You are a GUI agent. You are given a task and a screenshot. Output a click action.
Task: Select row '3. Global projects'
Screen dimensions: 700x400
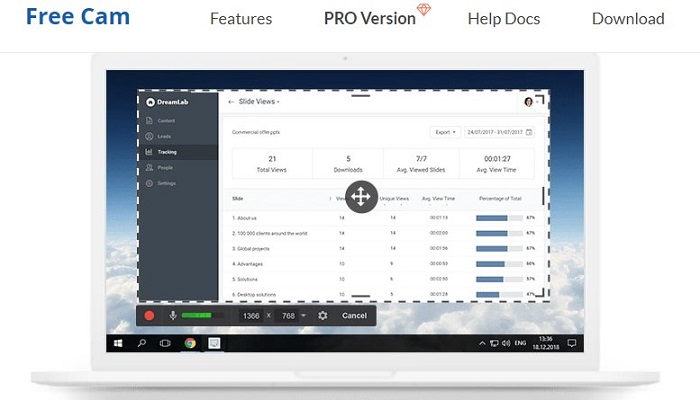tap(383, 248)
